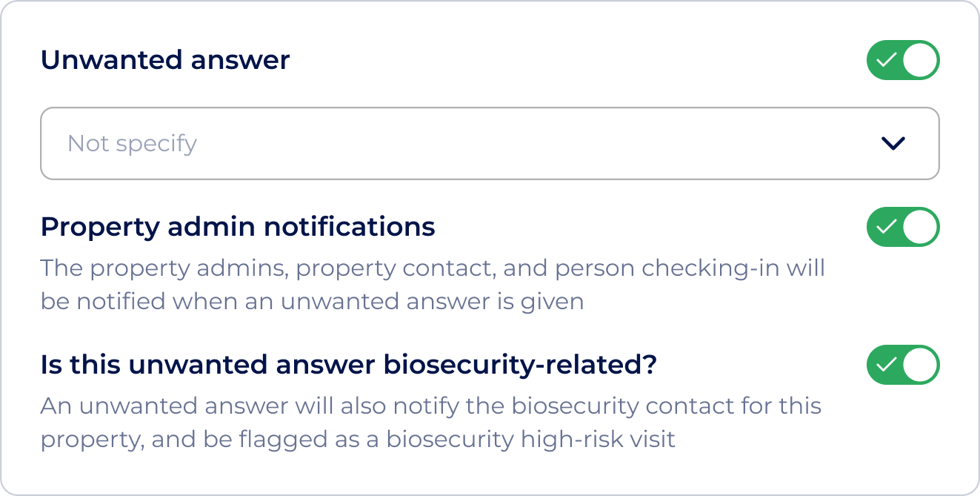Click the checkmark icon in the Unwanted answer toggle
The height and width of the screenshot is (496, 980).
[x=888, y=60]
